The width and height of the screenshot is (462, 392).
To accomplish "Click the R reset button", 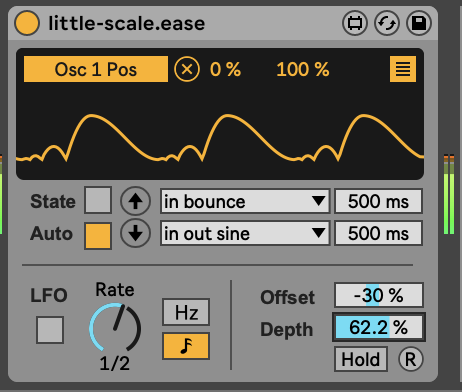I will [411, 359].
